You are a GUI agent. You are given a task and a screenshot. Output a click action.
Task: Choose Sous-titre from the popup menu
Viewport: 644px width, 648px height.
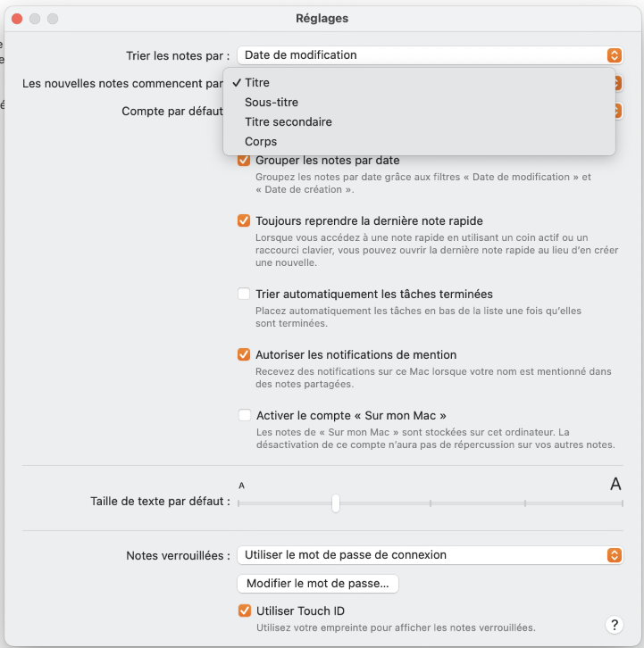[x=272, y=103]
